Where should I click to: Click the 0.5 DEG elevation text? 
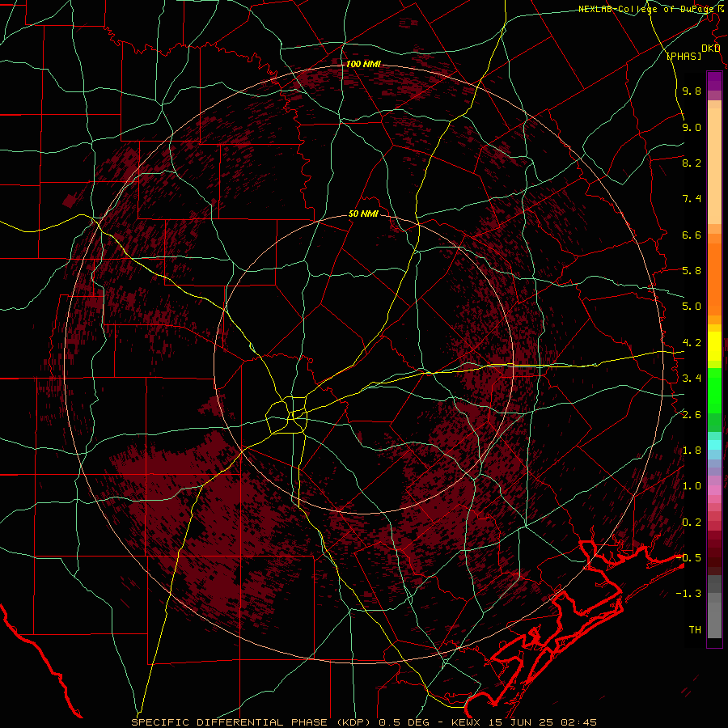(404, 722)
